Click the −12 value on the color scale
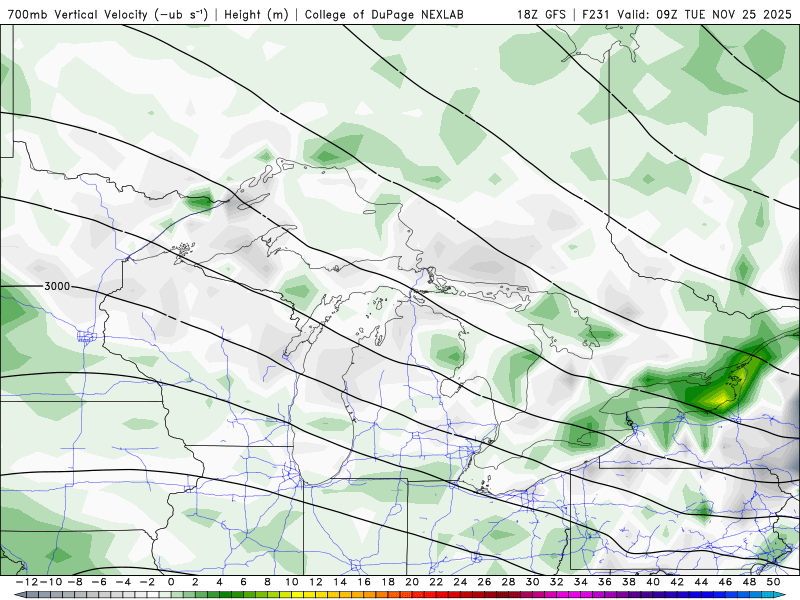Screen dimensions: 800x600 pos(26,582)
